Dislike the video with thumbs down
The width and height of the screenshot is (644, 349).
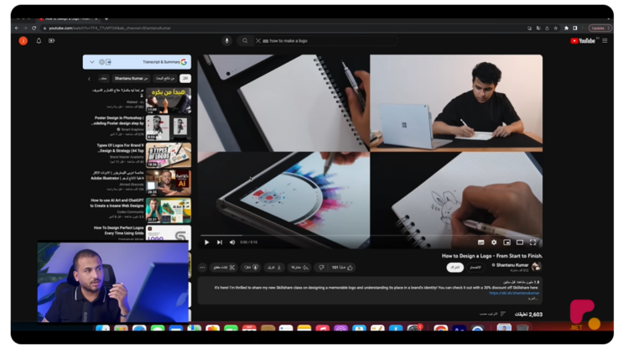[319, 268]
